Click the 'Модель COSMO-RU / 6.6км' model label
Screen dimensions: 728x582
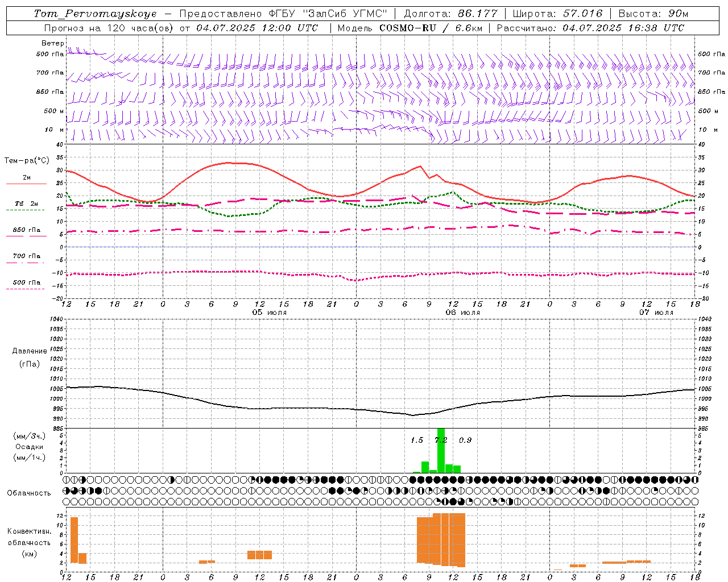point(409,28)
